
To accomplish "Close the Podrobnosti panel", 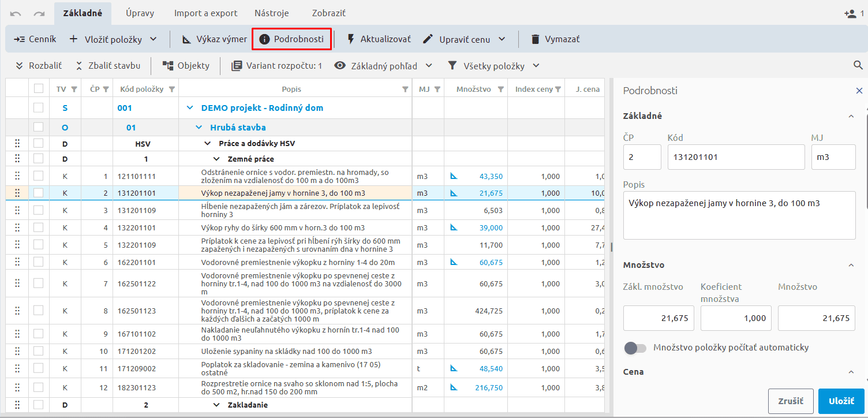I will [859, 91].
